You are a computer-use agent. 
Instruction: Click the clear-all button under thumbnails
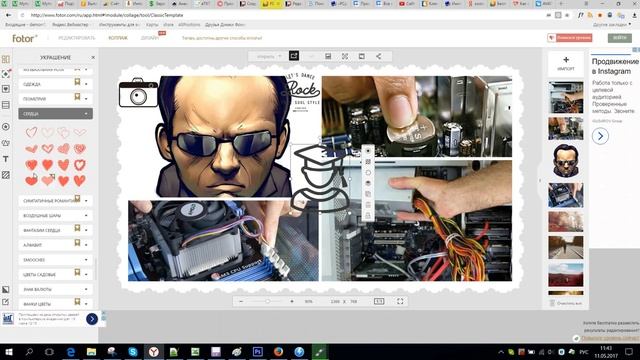(x=566, y=303)
